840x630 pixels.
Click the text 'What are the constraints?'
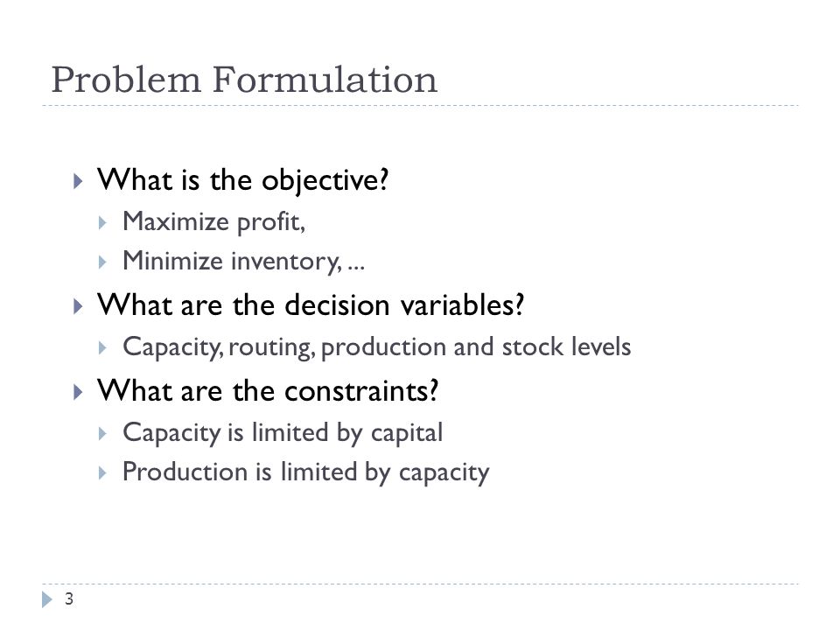point(268,390)
